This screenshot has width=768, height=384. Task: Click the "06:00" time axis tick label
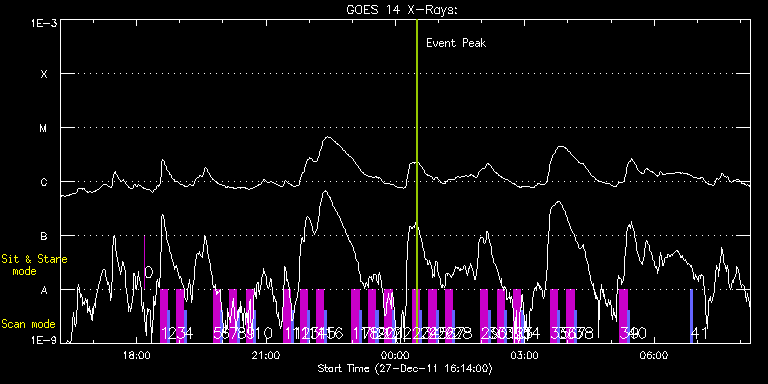click(654, 355)
